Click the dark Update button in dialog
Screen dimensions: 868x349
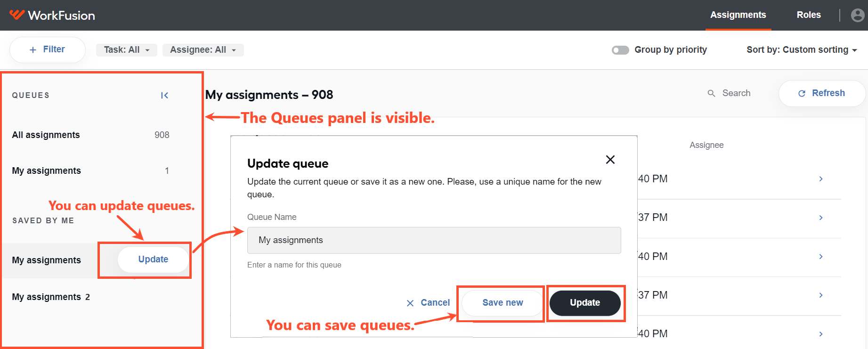tap(585, 303)
